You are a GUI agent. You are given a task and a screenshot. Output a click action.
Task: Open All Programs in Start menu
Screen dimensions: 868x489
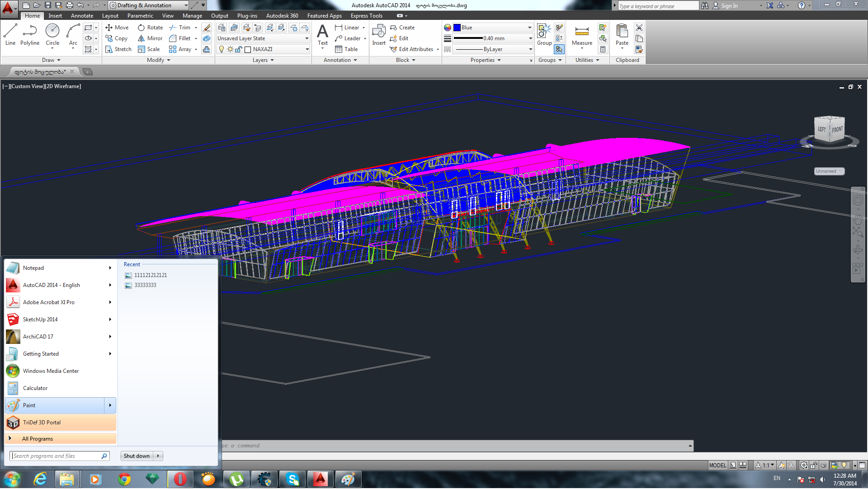click(x=38, y=439)
